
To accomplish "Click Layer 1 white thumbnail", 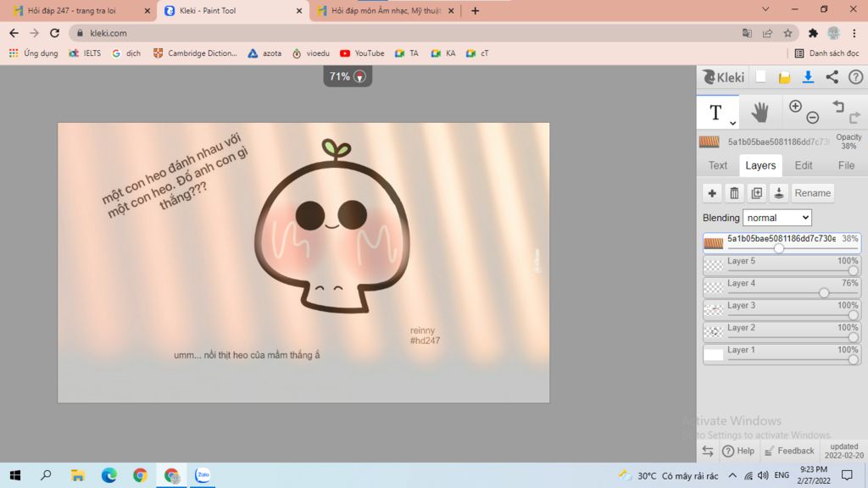I will [x=713, y=354].
